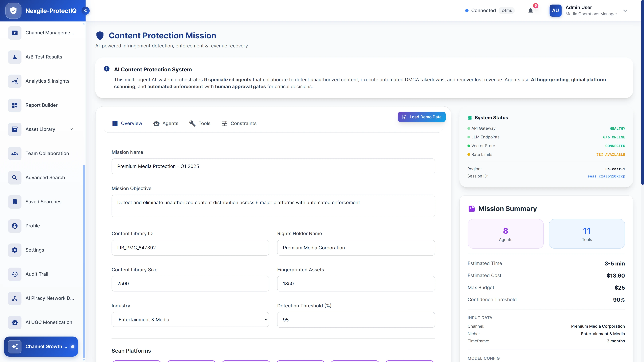Click the sidebar vertical scrollbar
Image resolution: width=644 pixels, height=362 pixels.
point(84,250)
